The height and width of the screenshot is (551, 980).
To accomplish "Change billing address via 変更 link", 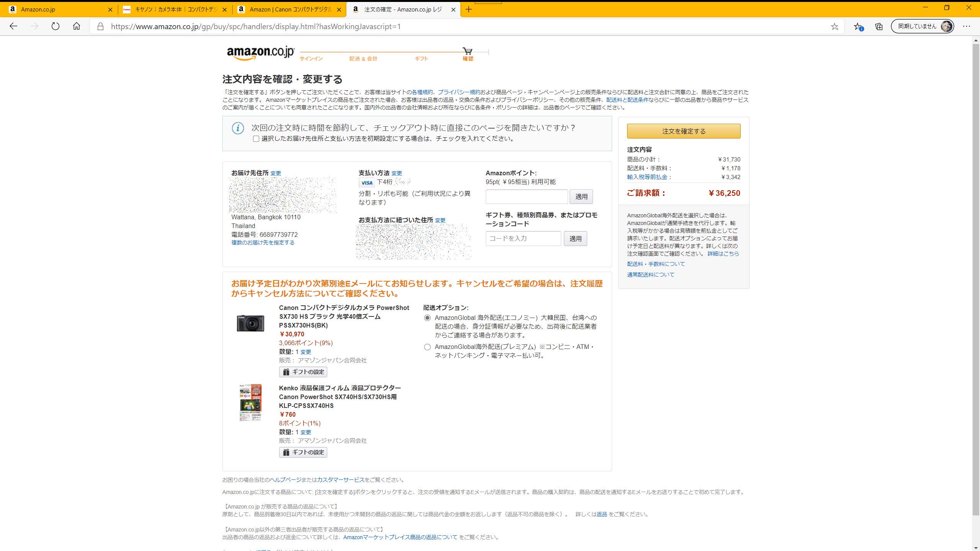I will pos(440,220).
